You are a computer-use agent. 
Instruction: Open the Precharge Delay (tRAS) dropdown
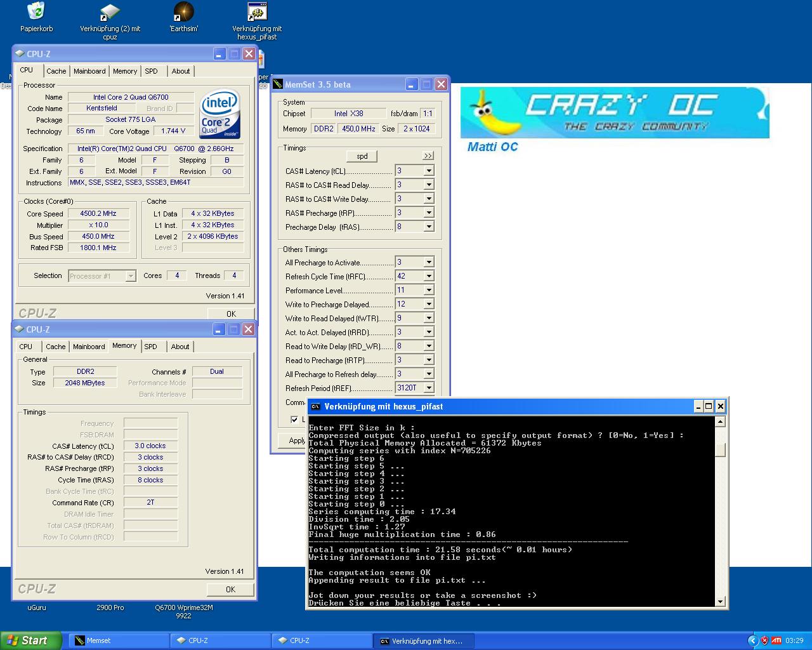429,227
